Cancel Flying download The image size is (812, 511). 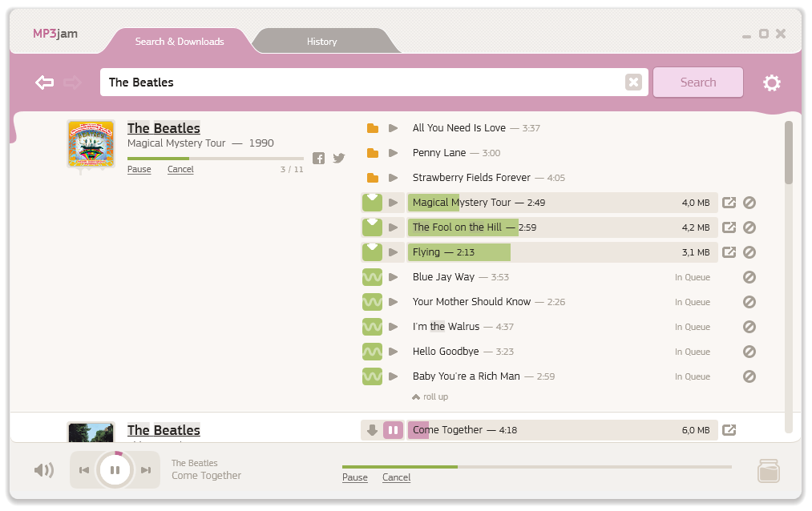pyautogui.click(x=749, y=252)
